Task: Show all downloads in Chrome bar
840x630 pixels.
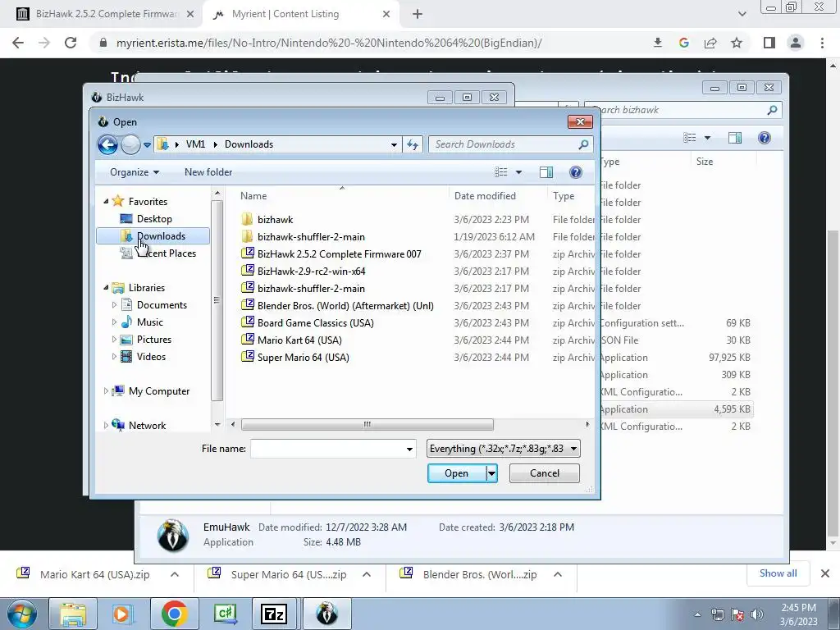Action: [778, 573]
